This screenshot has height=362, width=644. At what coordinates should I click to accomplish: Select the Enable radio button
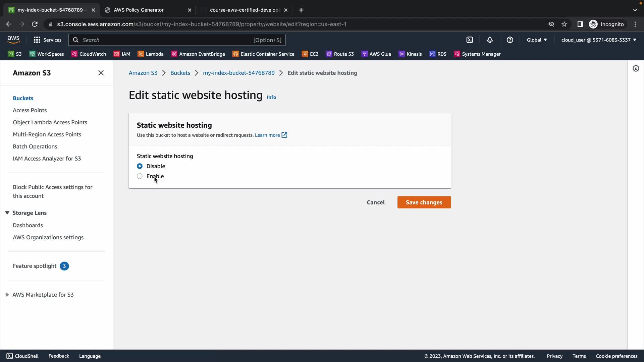(x=140, y=176)
